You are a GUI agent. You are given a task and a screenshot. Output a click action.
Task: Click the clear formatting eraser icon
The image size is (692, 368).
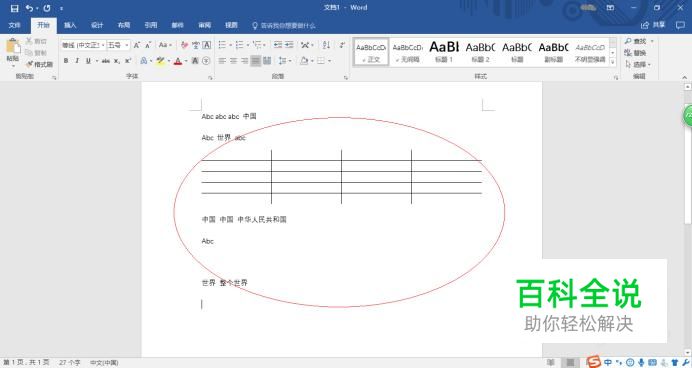(x=184, y=45)
